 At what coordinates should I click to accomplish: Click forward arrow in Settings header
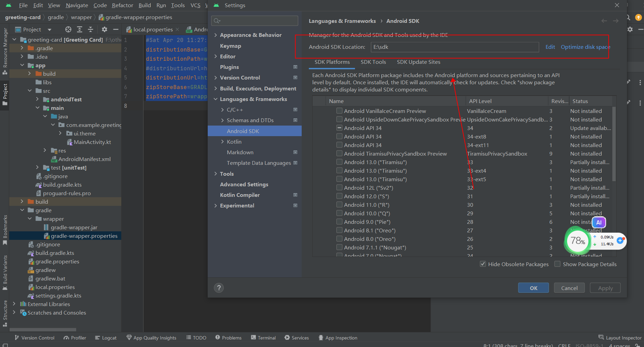(x=616, y=21)
